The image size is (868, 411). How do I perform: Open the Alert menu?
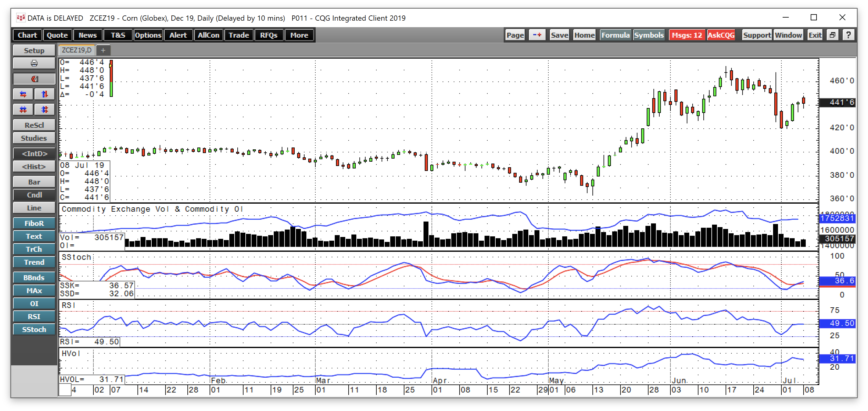click(178, 35)
